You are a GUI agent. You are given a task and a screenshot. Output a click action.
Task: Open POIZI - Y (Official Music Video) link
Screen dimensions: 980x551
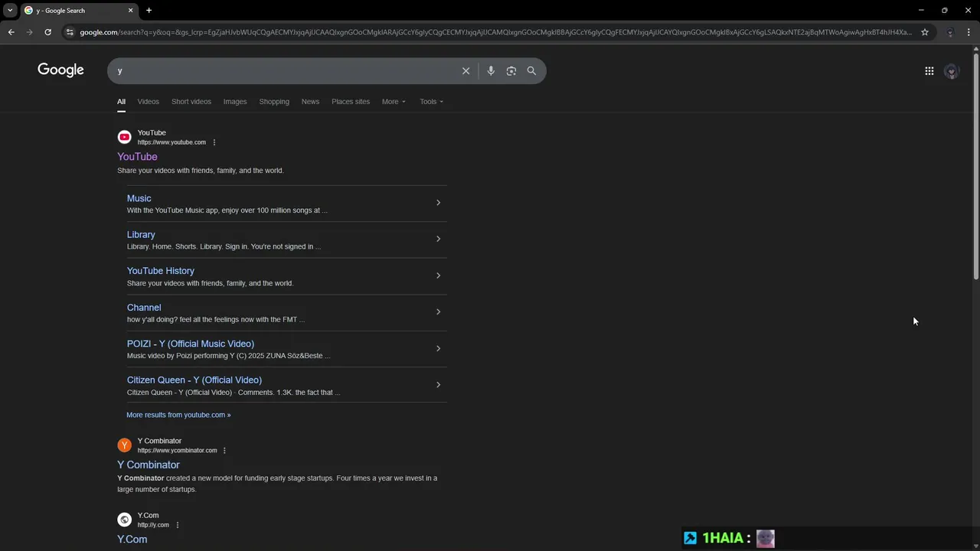pyautogui.click(x=191, y=344)
